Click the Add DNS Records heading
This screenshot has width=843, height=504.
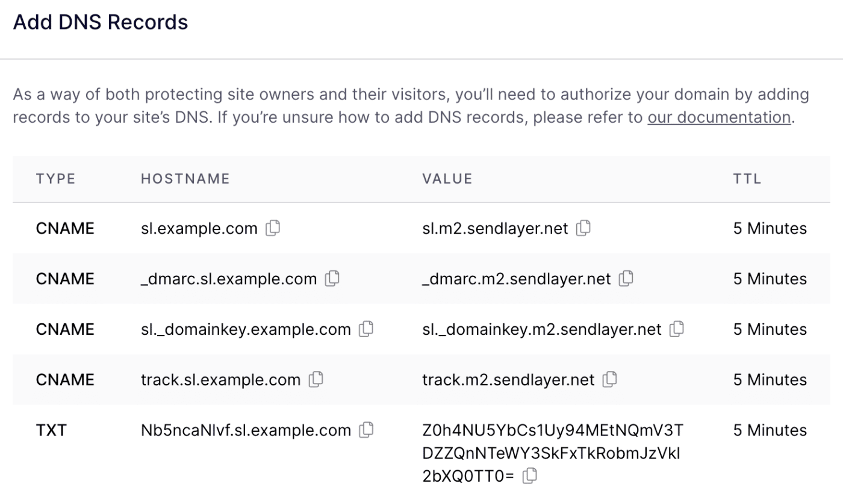tap(100, 22)
